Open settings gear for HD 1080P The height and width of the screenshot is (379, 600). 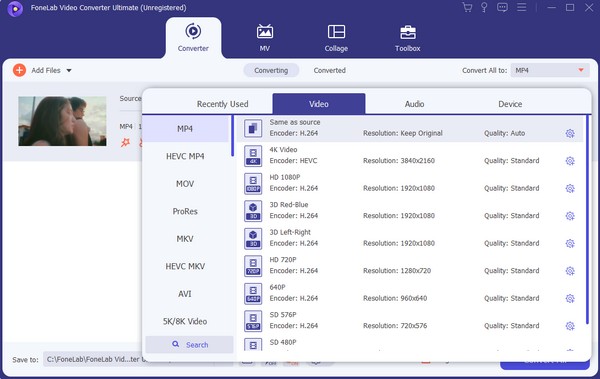[x=570, y=188]
